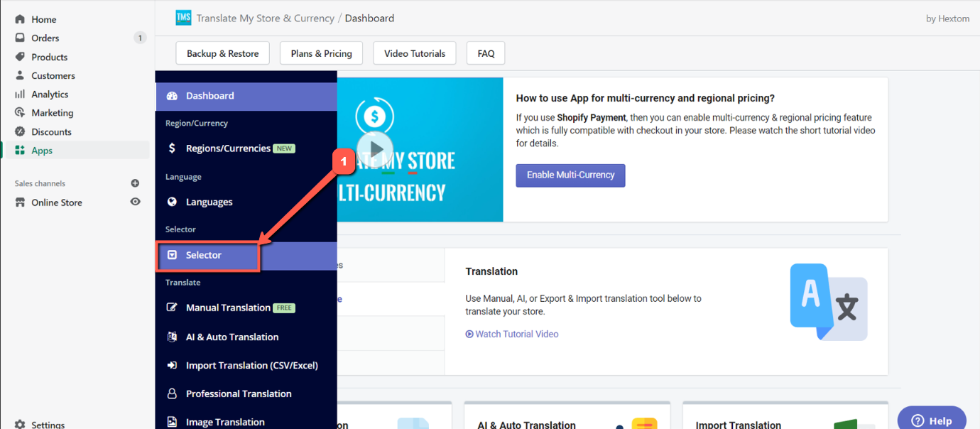The width and height of the screenshot is (980, 429).
Task: Select Dashboard in app menu
Action: pos(246,96)
